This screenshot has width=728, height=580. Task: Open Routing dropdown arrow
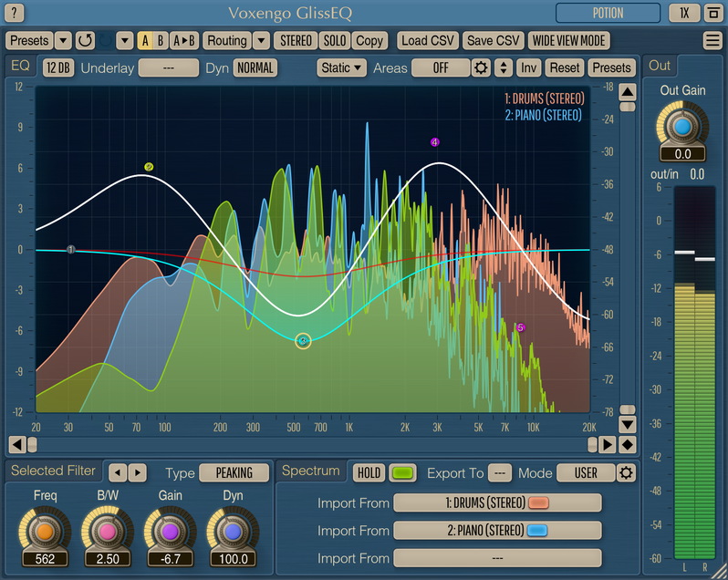click(262, 41)
